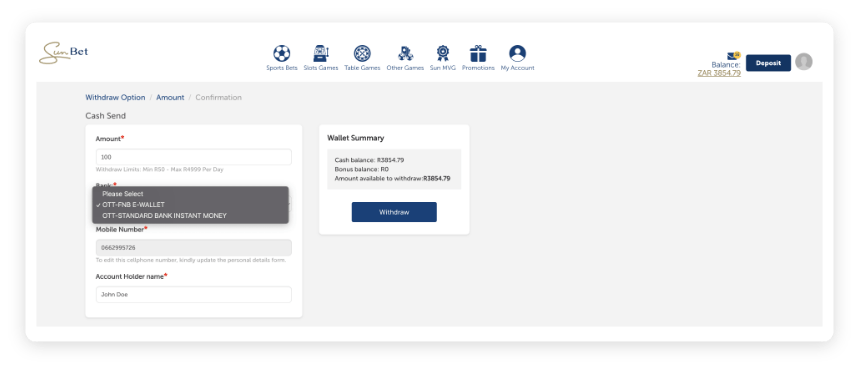859x370 pixels.
Task: Click the SunBet logo
Action: [64, 53]
